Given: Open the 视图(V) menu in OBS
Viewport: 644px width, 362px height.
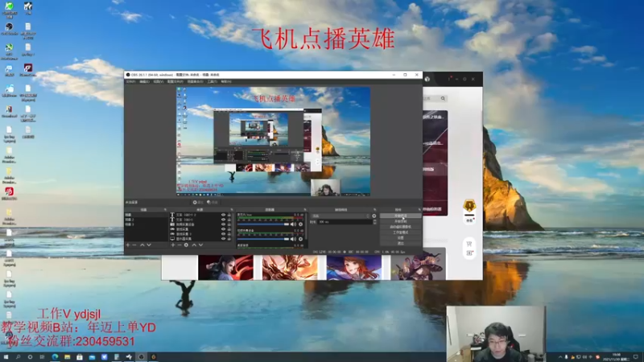Looking at the screenshot, I should pyautogui.click(x=158, y=82).
